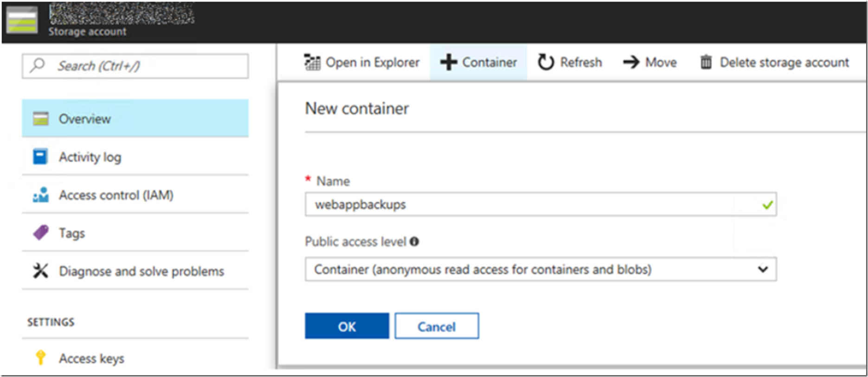Expand the Public access level dropdown

pos(540,269)
